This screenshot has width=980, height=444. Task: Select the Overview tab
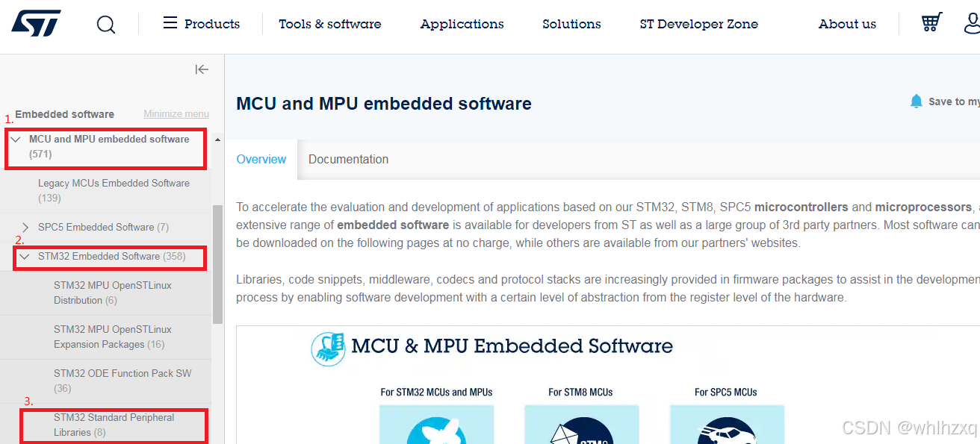(261, 159)
